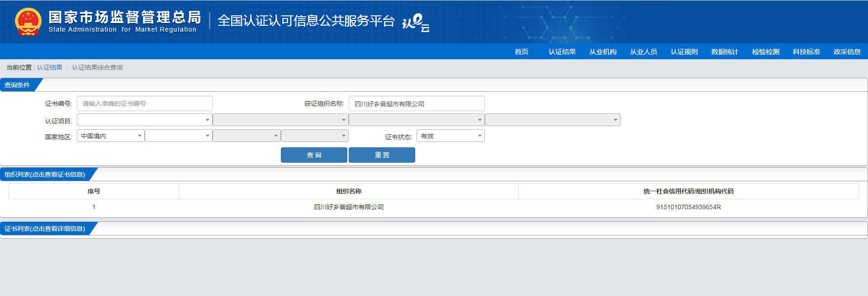Click the 认证结果 breadcrumb link
Screen dimensions: 868x296
(50, 67)
